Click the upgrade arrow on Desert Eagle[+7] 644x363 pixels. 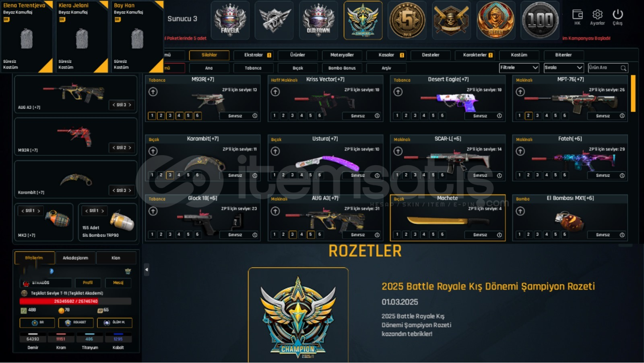[x=398, y=92]
